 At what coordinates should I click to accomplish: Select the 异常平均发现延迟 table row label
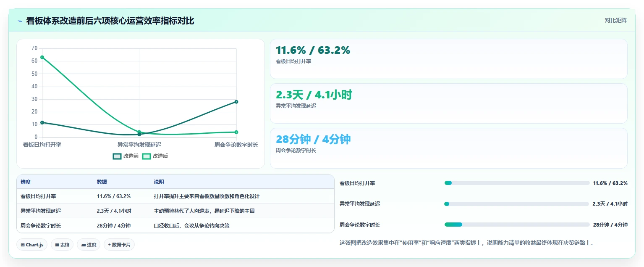pyautogui.click(x=41, y=211)
